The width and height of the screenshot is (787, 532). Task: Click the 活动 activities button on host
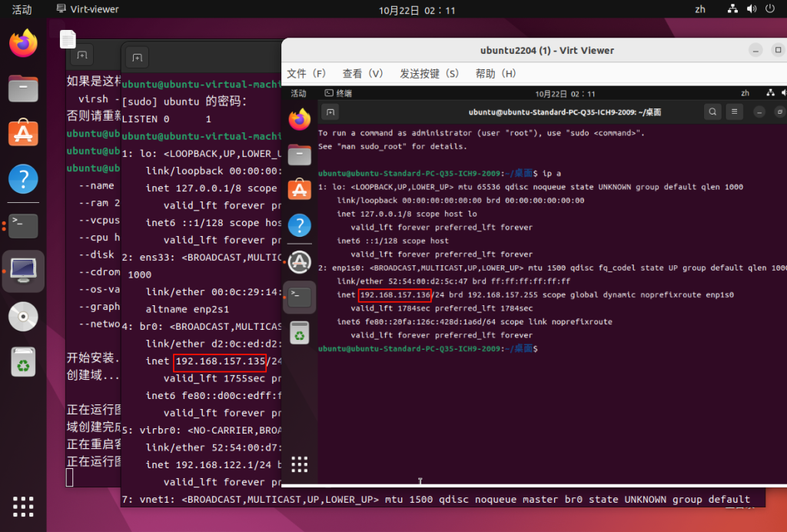[x=22, y=10]
